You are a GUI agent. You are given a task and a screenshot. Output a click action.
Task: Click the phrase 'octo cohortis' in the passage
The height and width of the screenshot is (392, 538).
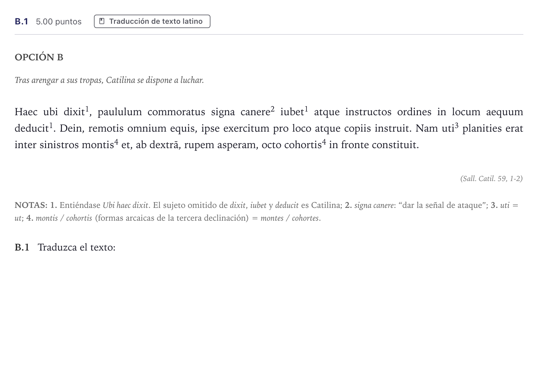click(292, 145)
